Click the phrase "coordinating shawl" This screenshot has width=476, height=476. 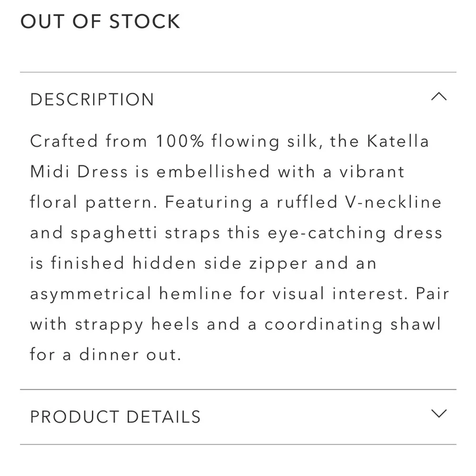(x=352, y=324)
